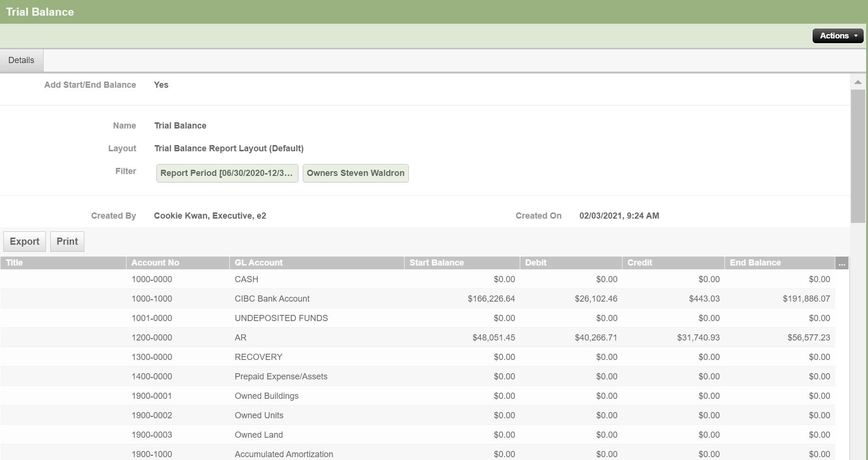
Task: Select account number 1200-0000
Action: pos(152,338)
